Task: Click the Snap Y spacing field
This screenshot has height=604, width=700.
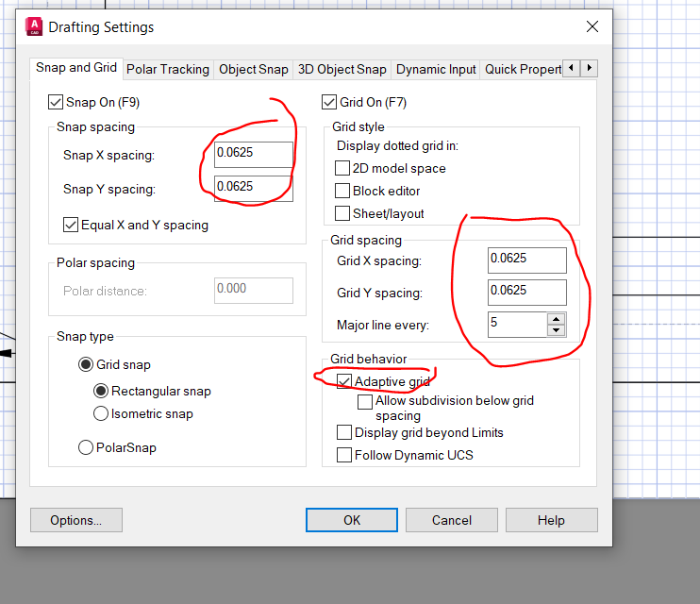Action: (254, 189)
